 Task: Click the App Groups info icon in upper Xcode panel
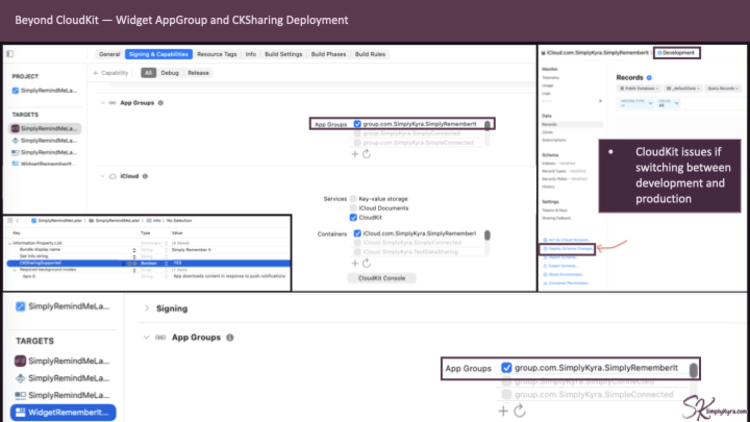coord(161,103)
